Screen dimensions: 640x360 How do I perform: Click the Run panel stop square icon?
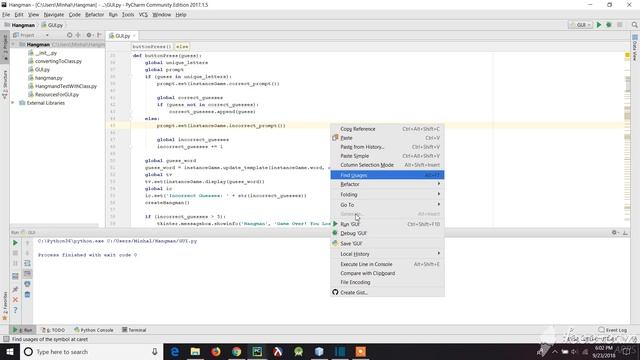tap(15, 253)
